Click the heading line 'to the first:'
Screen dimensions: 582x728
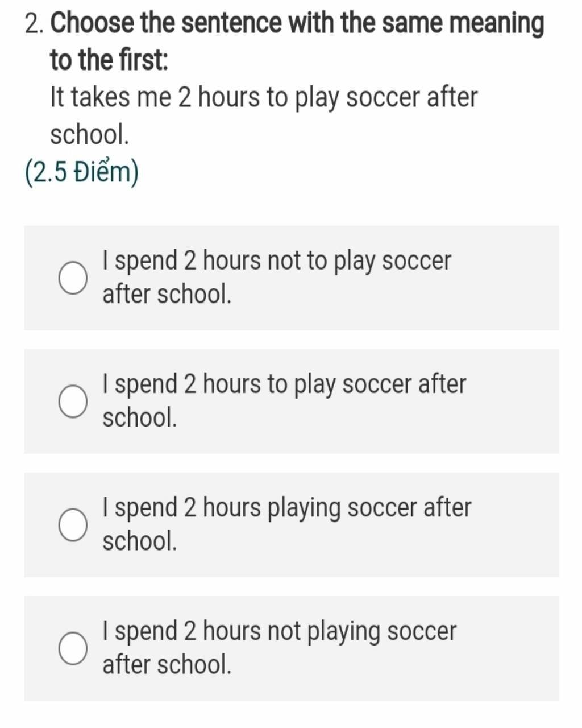[x=109, y=60]
